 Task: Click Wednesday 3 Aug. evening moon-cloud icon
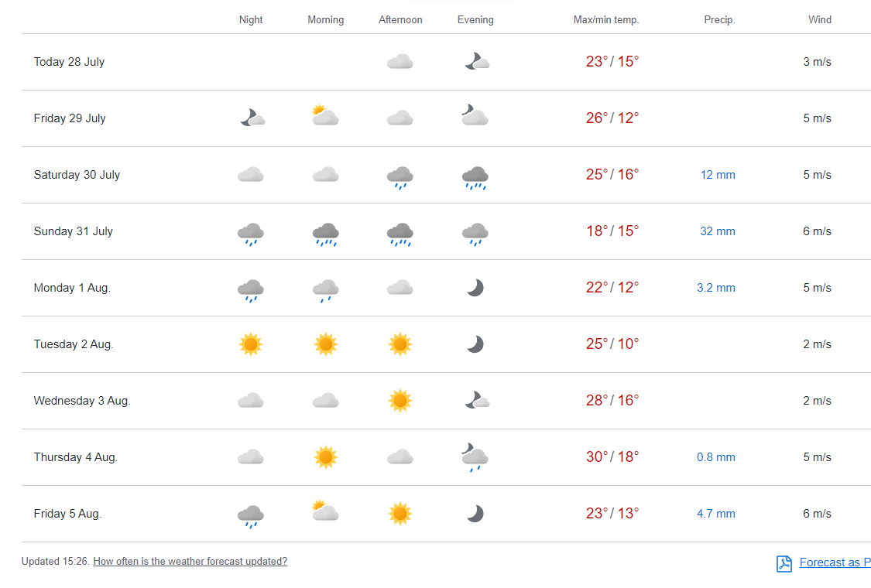[476, 400]
